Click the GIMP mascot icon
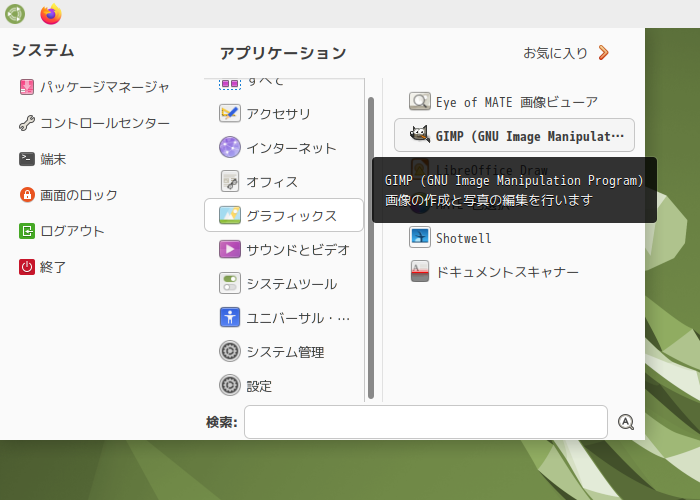The width and height of the screenshot is (700, 500). 420,135
